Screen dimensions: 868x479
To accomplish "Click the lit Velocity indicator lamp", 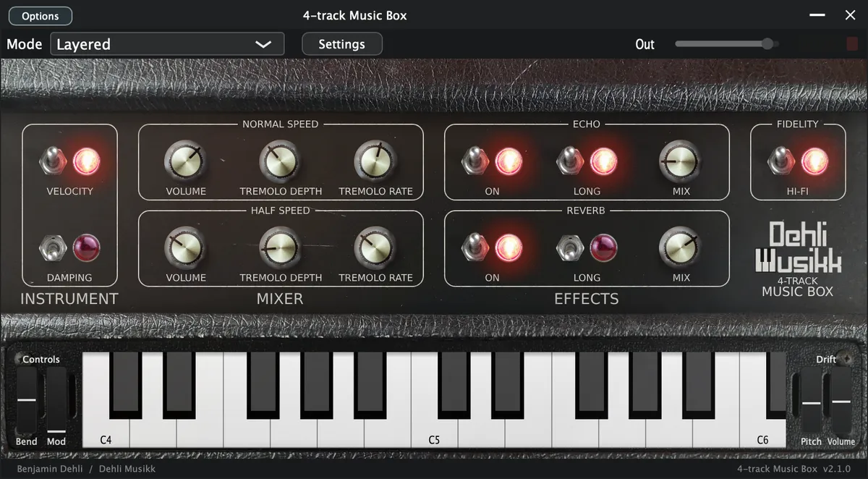I will [86, 161].
